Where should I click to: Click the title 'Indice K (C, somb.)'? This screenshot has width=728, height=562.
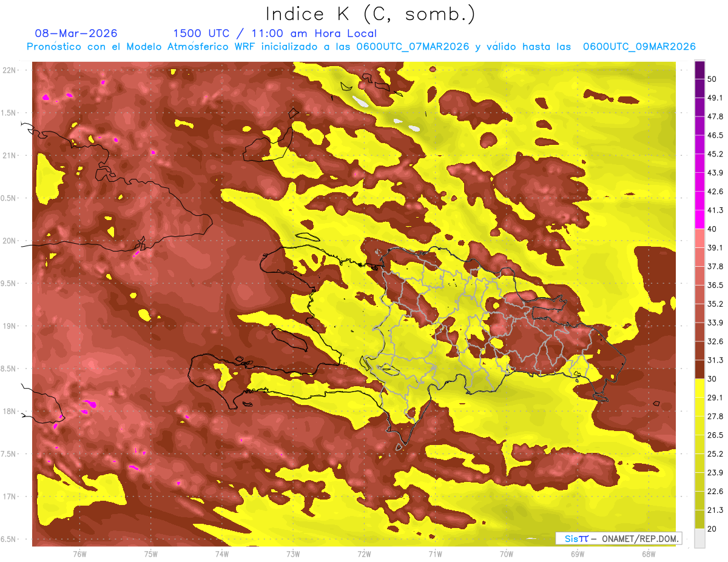tap(370, 14)
